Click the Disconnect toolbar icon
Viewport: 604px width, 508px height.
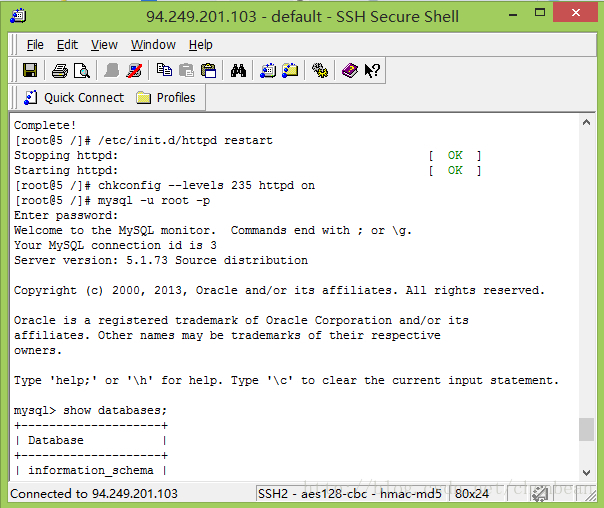coord(134,70)
